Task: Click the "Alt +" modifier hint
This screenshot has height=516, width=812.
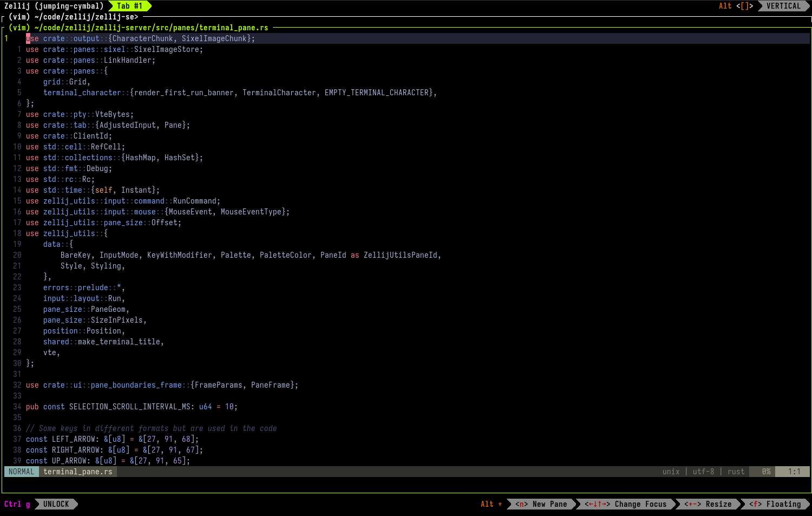Action: point(492,504)
